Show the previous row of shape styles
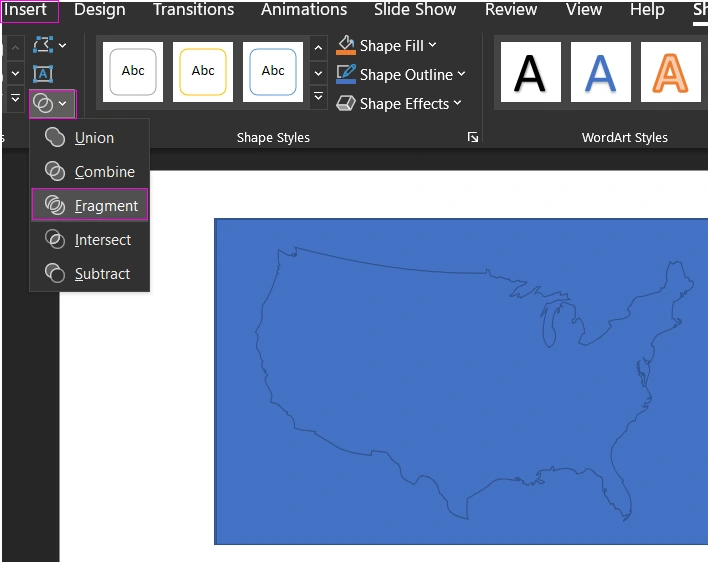708x562 pixels. tap(318, 48)
